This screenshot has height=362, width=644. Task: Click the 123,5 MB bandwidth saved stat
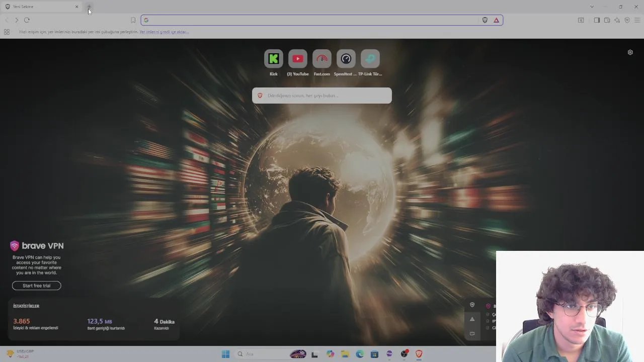100,321
